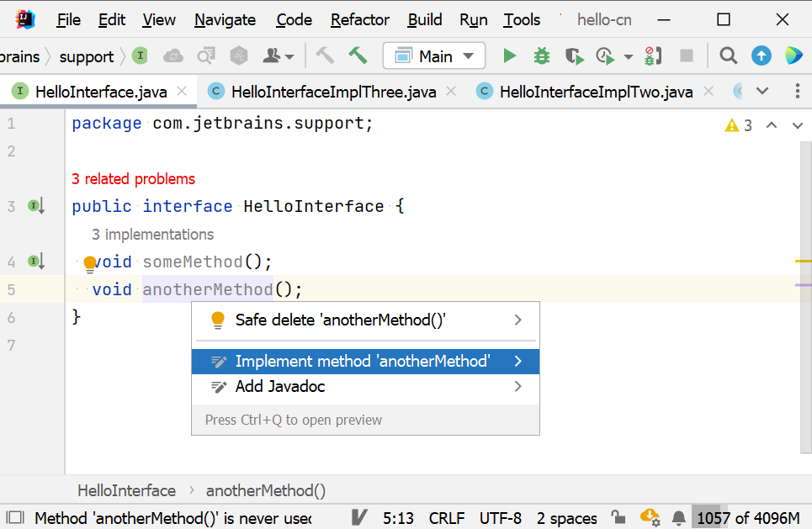The image size is (812, 529).
Task: Click the Debug bug icon
Action: pyautogui.click(x=542, y=56)
